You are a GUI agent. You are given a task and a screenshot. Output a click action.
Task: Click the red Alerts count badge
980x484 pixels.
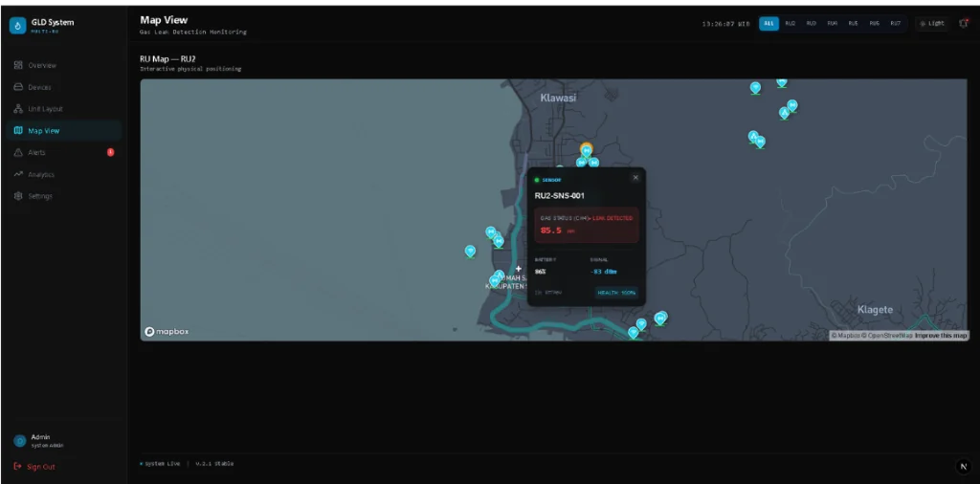tap(111, 152)
